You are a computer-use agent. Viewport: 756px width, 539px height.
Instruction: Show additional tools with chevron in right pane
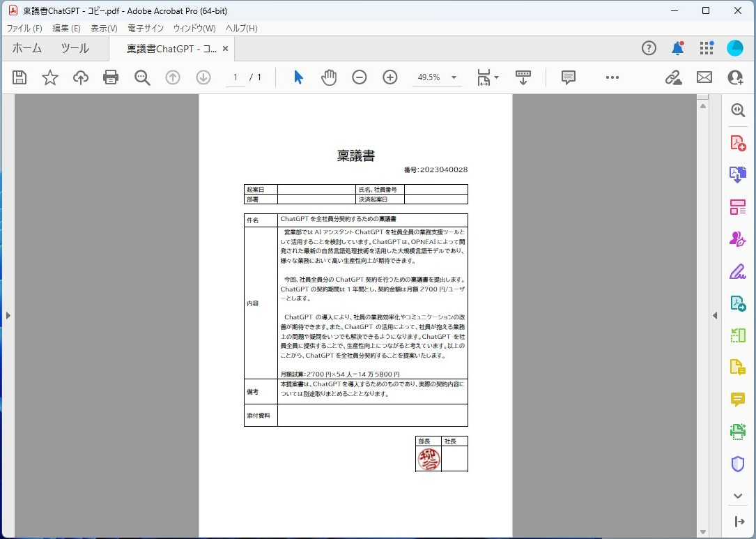point(737,496)
